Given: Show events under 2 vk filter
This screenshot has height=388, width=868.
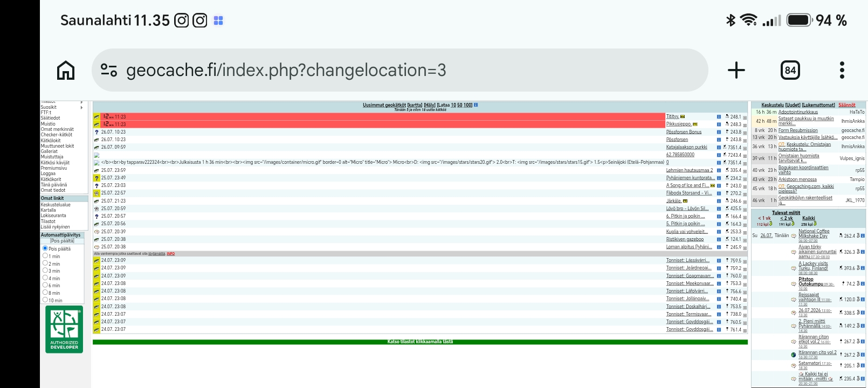Looking at the screenshot, I should [786, 218].
